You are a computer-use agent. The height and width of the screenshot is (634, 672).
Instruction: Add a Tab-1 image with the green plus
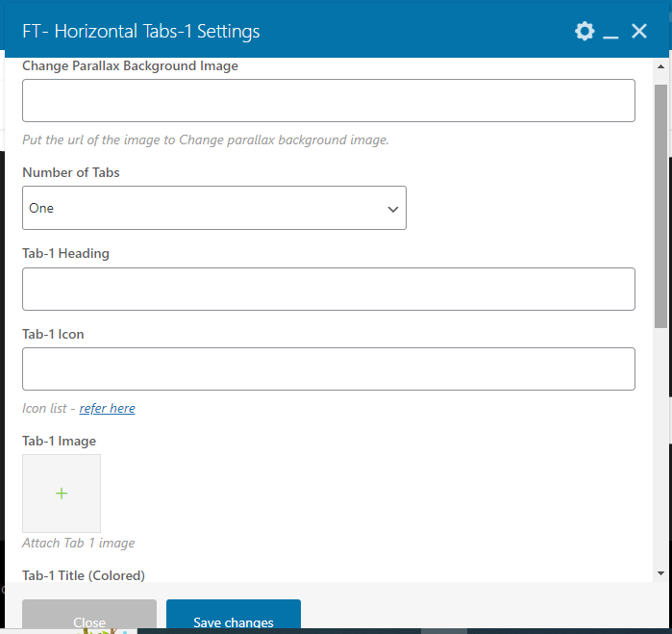tap(62, 494)
